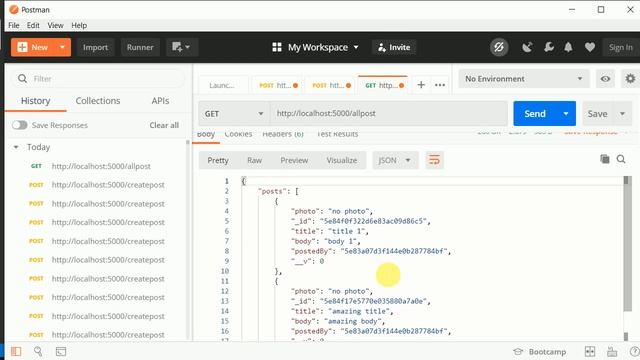The width and height of the screenshot is (640, 360).
Task: Click the history Filter field
Action: (98, 78)
